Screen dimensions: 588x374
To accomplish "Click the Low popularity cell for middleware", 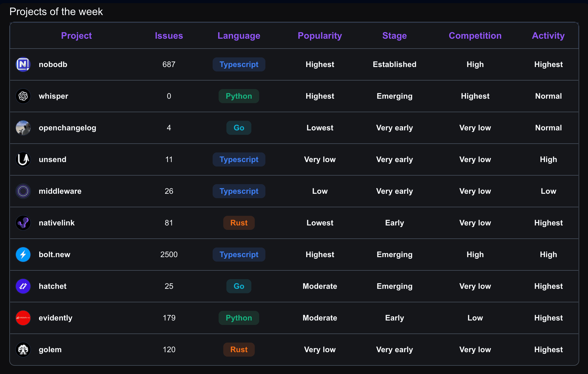I will tap(320, 191).
